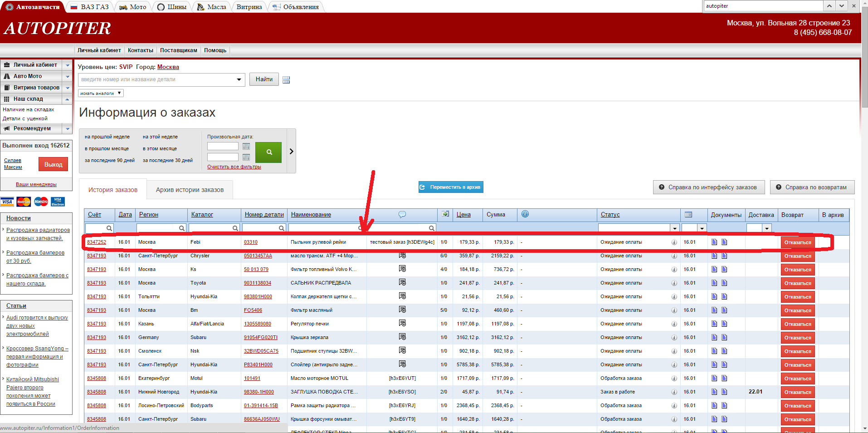This screenshot has height=433, width=868.
Task: Click the green search filter button
Action: (268, 152)
